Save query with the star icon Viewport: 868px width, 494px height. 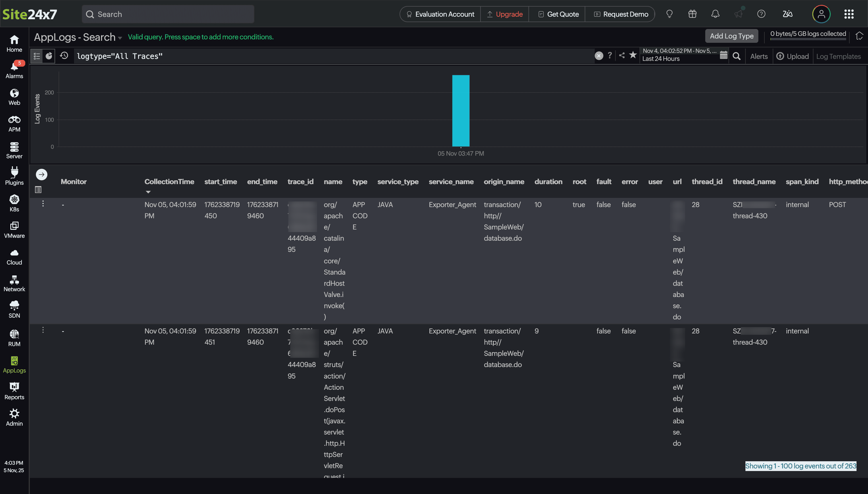tap(633, 55)
